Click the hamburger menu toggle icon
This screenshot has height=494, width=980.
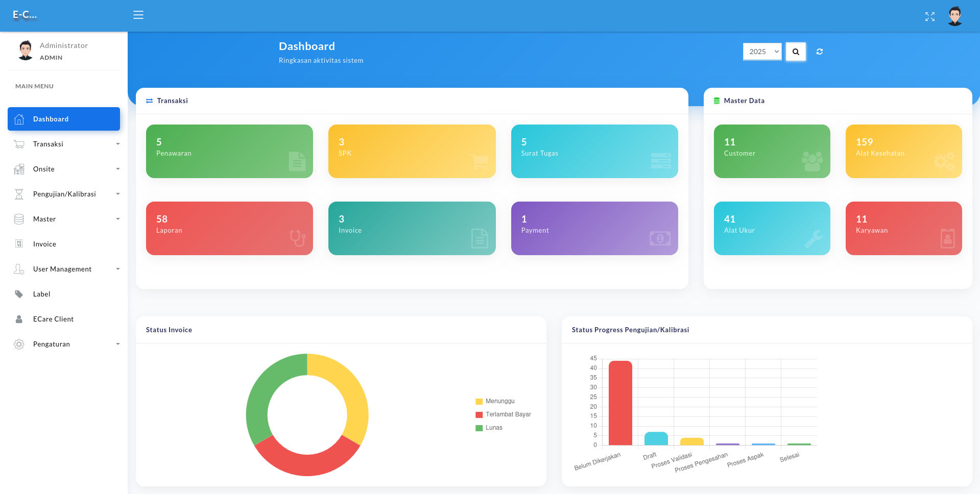pyautogui.click(x=138, y=15)
